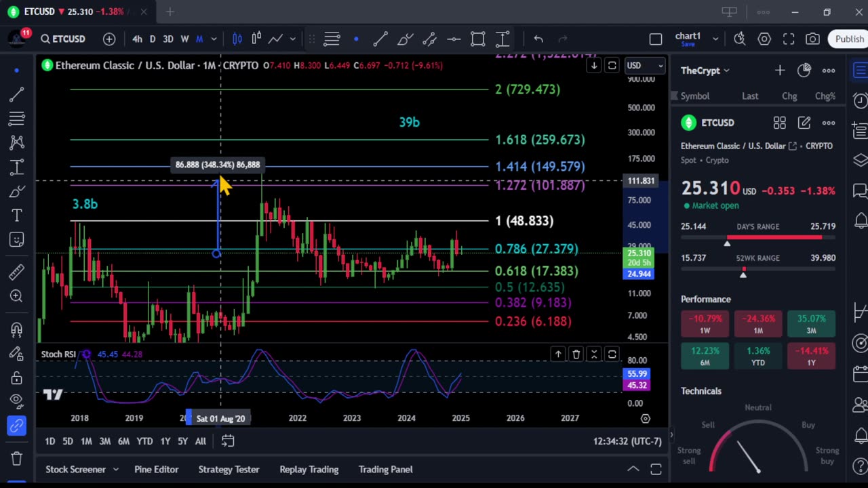
Task: Select the M monthly timeframe
Action: pos(199,39)
